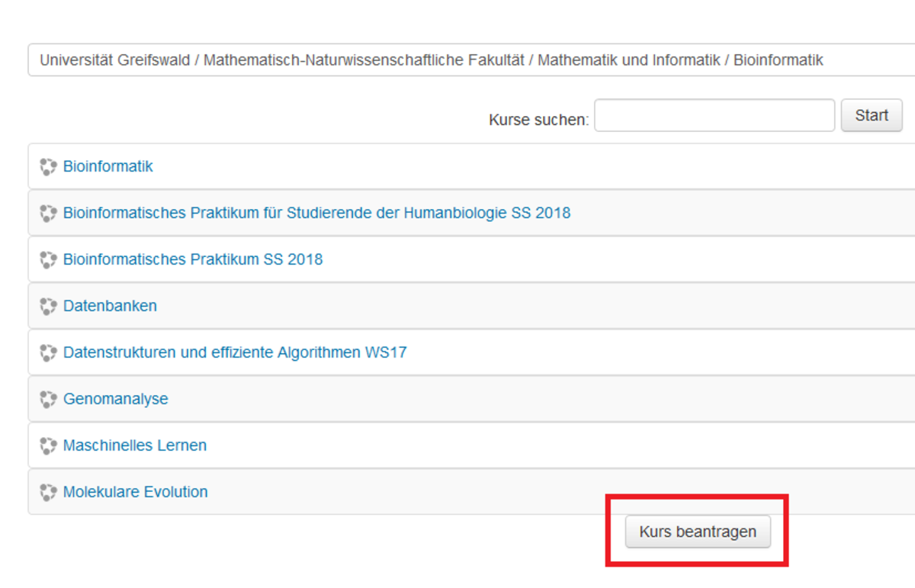Click icon beside Datenstrukturen und effiziente Algorithmen

(49, 353)
